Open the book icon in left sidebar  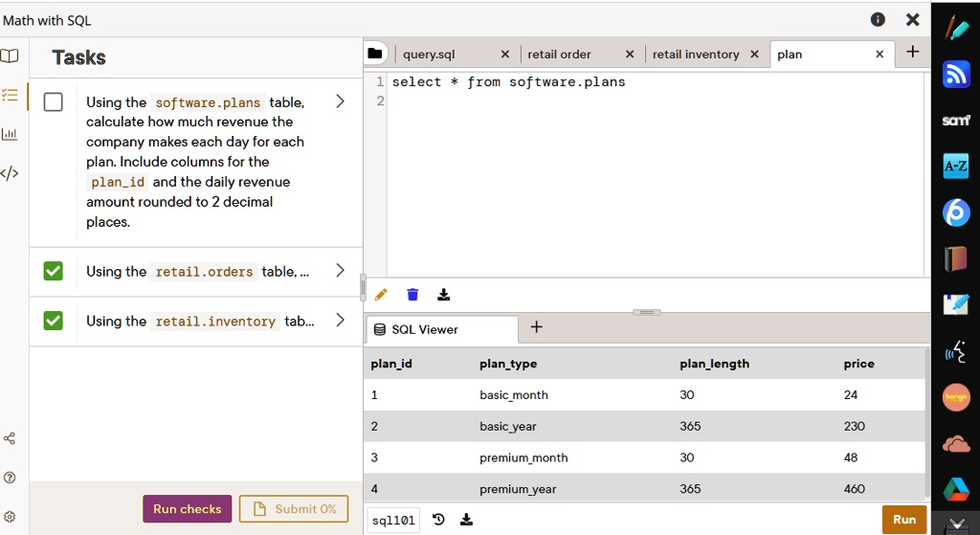(x=10, y=56)
